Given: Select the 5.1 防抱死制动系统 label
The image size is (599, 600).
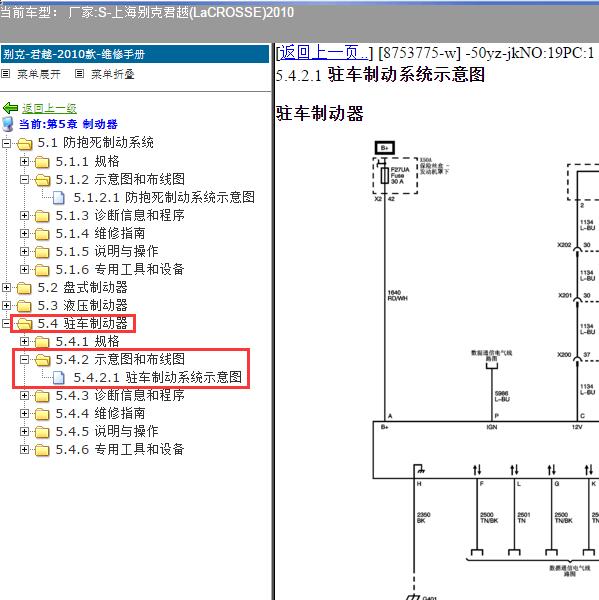Looking at the screenshot, I should click(x=95, y=143).
